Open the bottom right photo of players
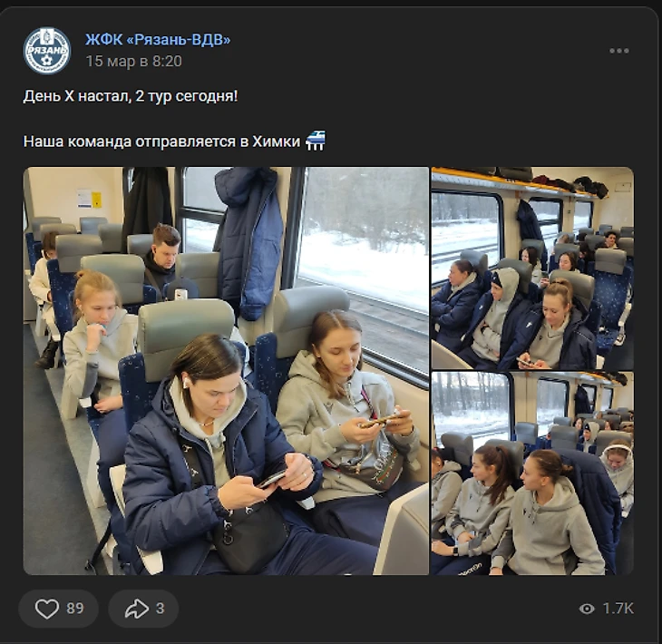 (x=532, y=473)
